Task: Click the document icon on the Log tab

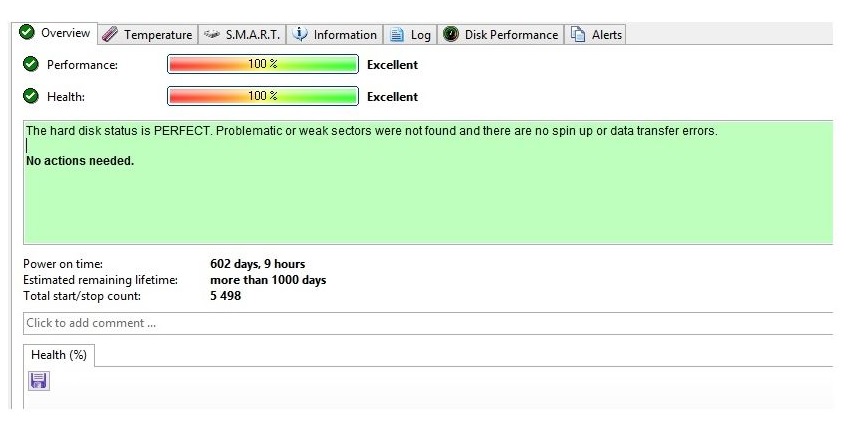Action: pos(397,35)
